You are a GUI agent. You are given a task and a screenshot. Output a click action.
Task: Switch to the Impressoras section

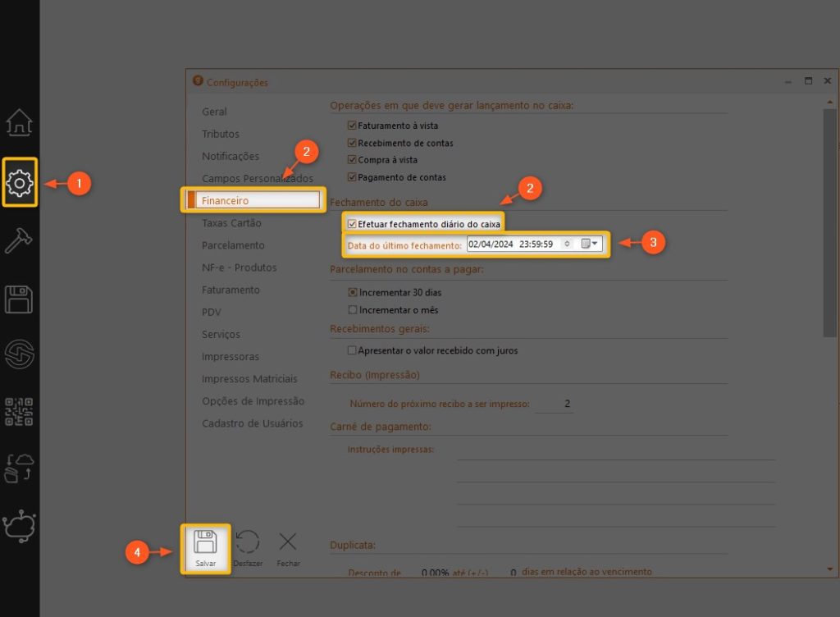point(230,357)
